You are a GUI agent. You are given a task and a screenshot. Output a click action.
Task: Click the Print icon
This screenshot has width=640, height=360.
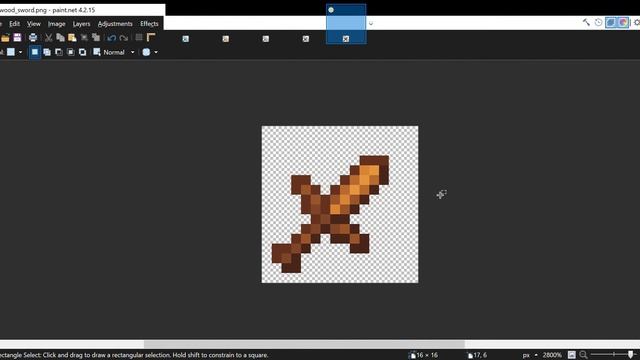[x=33, y=38]
